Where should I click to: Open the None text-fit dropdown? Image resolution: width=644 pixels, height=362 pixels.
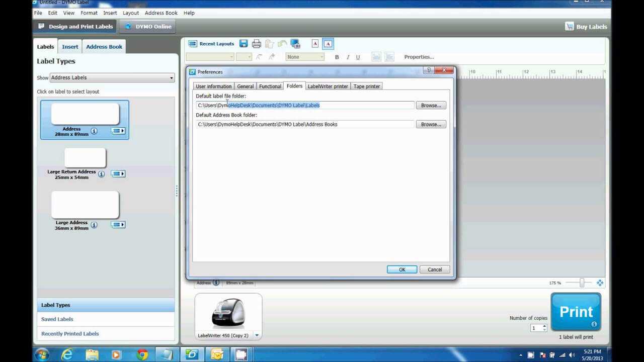click(305, 57)
